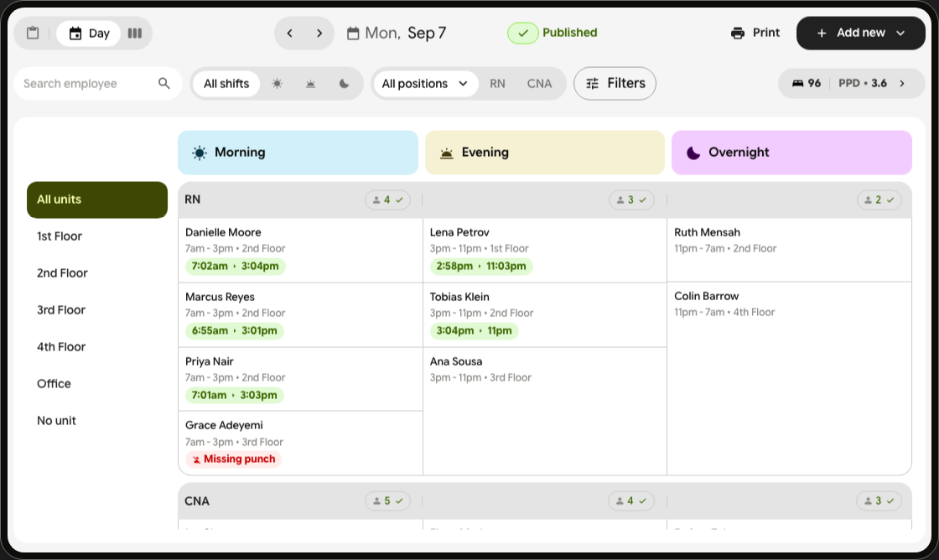
Task: Click the bed census count 96
Action: pyautogui.click(x=806, y=83)
